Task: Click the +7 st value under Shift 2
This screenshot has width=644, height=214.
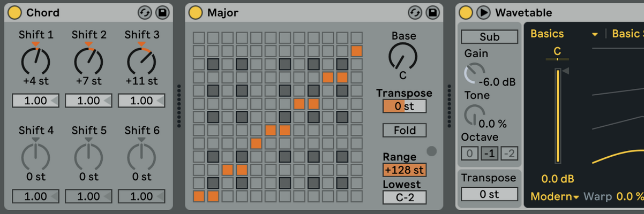Action: [88, 81]
